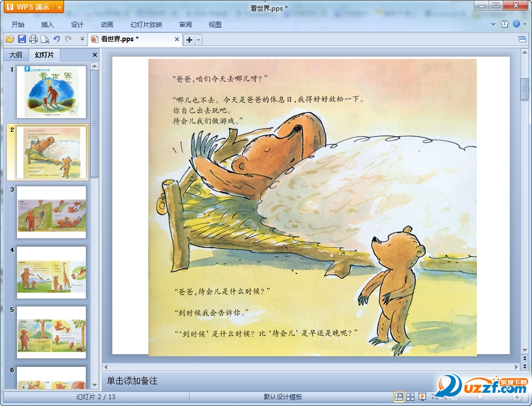The image size is (532, 406).
Task: Open the skin shirt icon in title area
Action: click(x=504, y=24)
